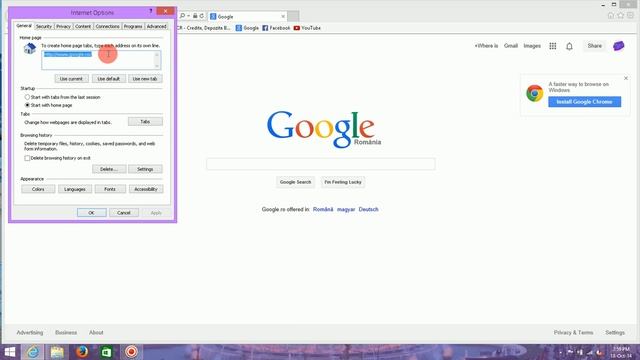640x360 pixels.
Task: Click the taskbar volume tray icon
Action: pyautogui.click(x=599, y=352)
